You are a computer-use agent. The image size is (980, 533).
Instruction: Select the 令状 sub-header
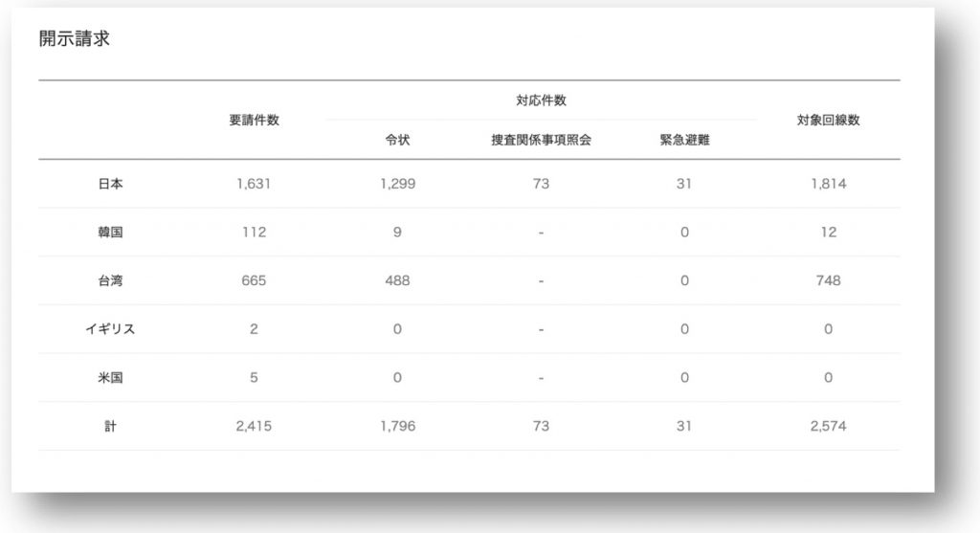[397, 140]
